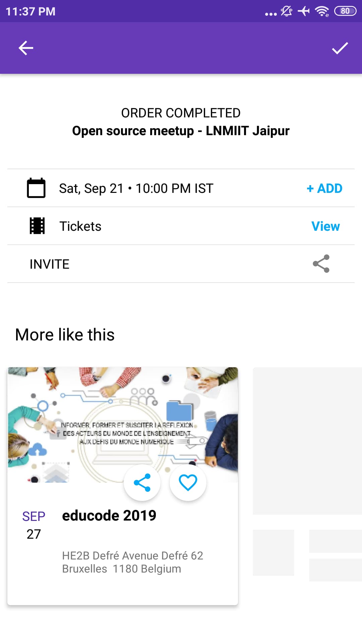Tap the muted notification bell icon
The image size is (362, 644).
pyautogui.click(x=286, y=11)
